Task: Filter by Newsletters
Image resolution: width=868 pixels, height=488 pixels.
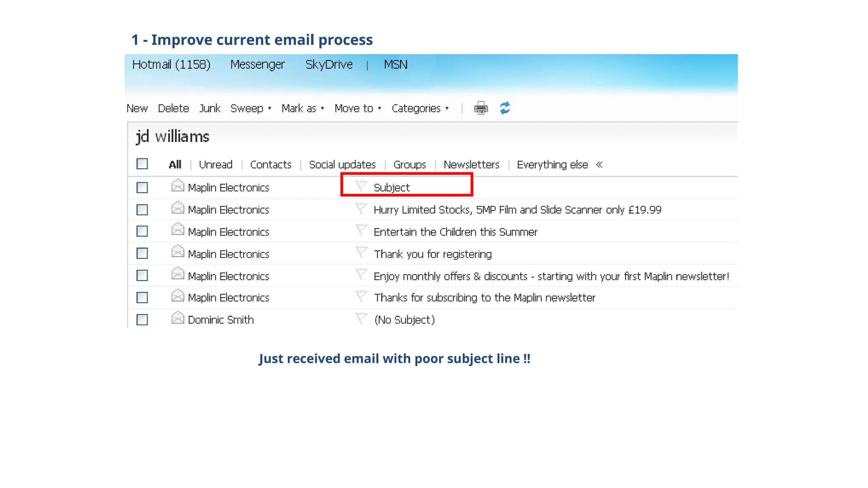Action: 472,164
